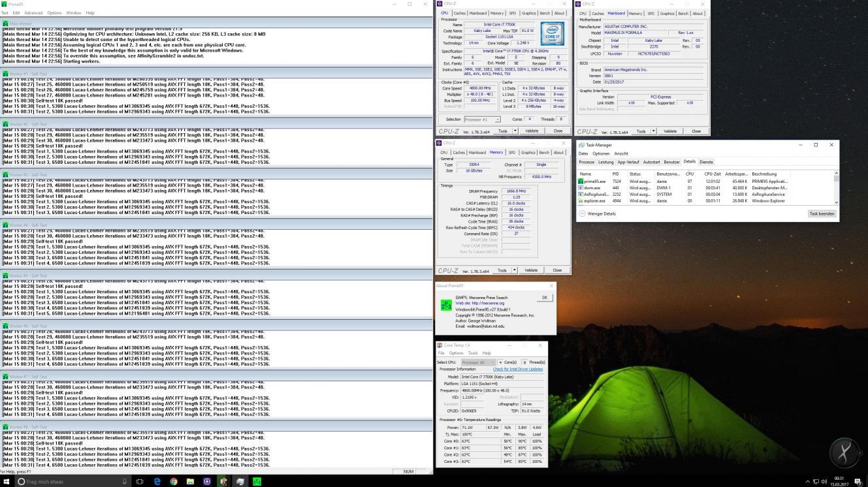This screenshot has width=868, height=487.
Task: Open the Advanced menu in Prime95
Action: (33, 13)
